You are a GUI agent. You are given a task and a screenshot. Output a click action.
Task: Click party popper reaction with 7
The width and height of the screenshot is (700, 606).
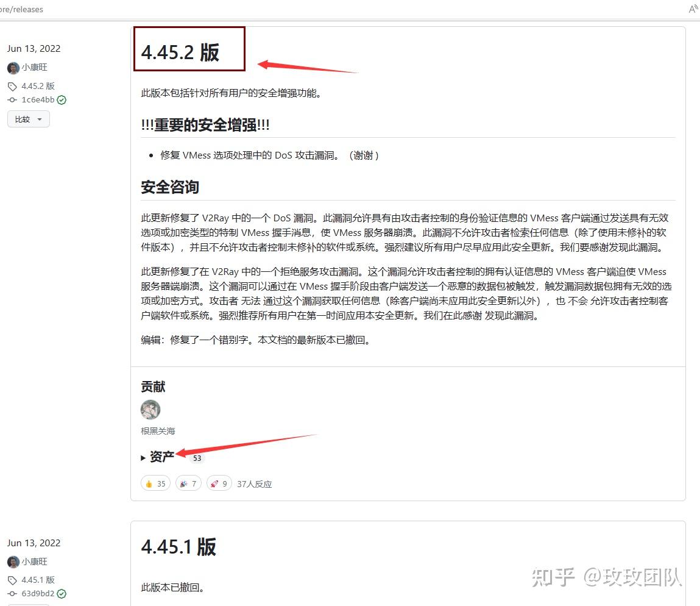[x=188, y=483]
